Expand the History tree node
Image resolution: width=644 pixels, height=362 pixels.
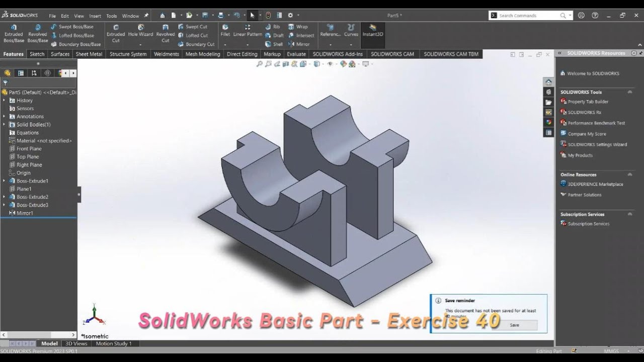[4, 101]
